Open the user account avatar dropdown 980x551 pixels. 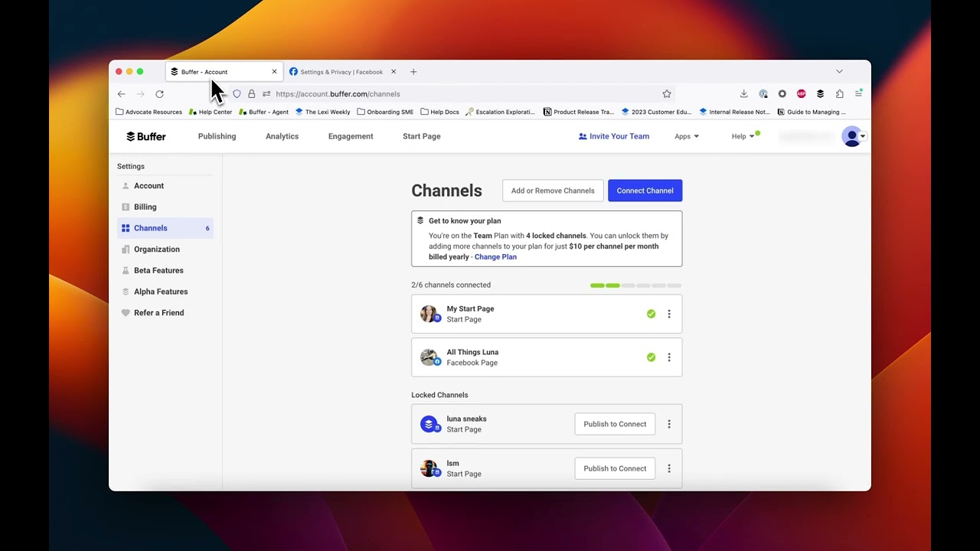coord(853,136)
